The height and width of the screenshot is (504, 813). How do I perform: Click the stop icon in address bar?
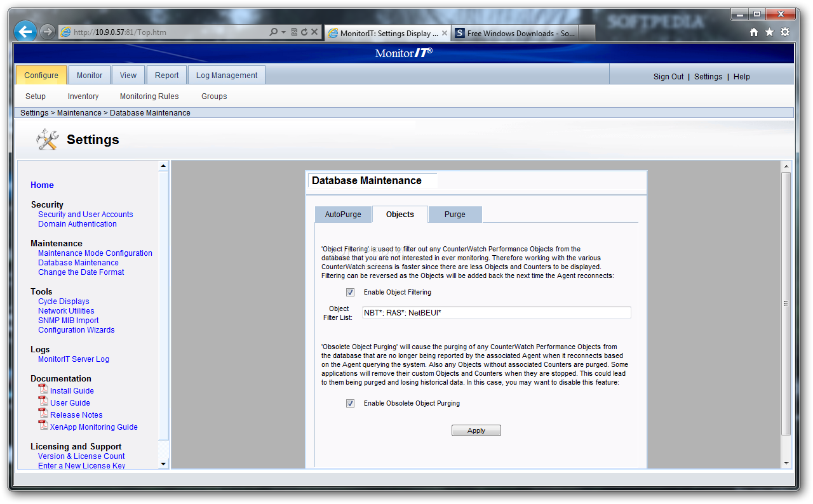pos(314,32)
